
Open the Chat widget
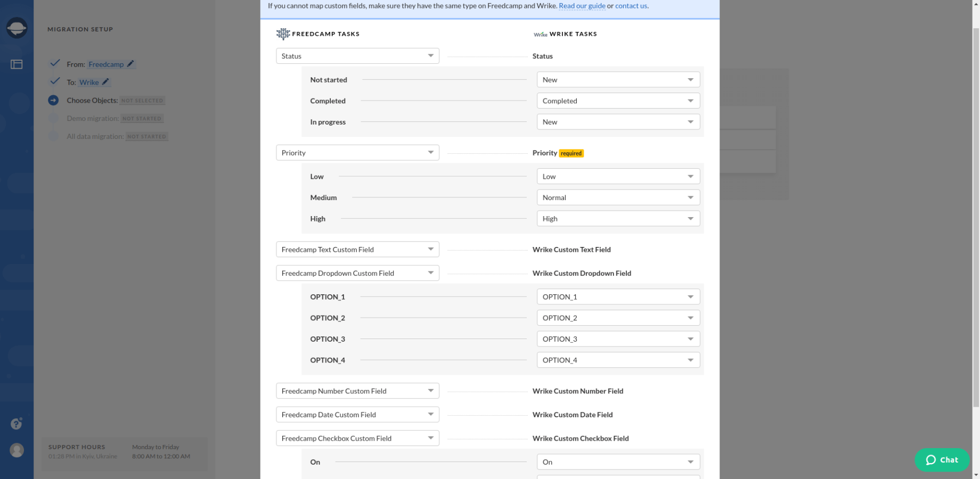click(x=942, y=460)
